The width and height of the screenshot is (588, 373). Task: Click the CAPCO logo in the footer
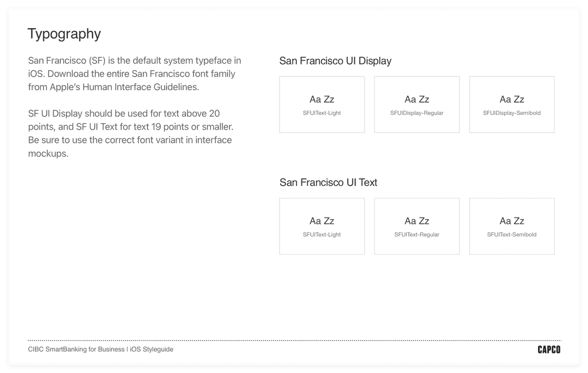(x=549, y=349)
